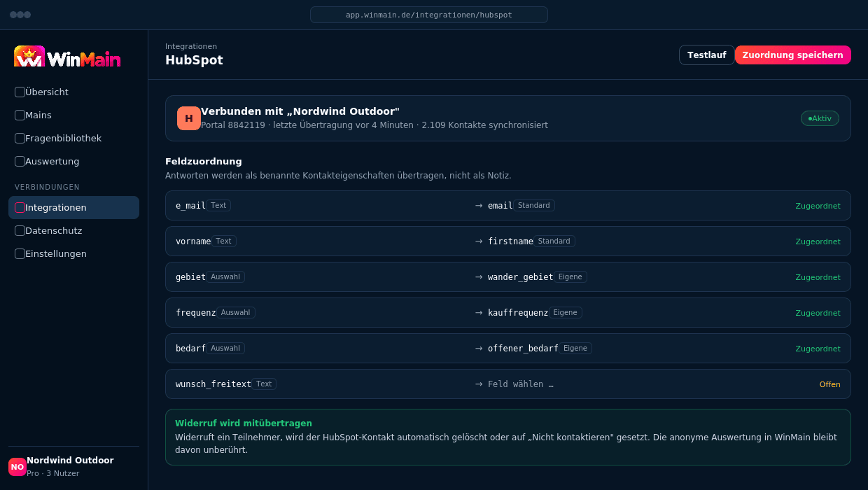868x490 pixels.
Task: Click Standard tag next to firstname
Action: tap(554, 241)
